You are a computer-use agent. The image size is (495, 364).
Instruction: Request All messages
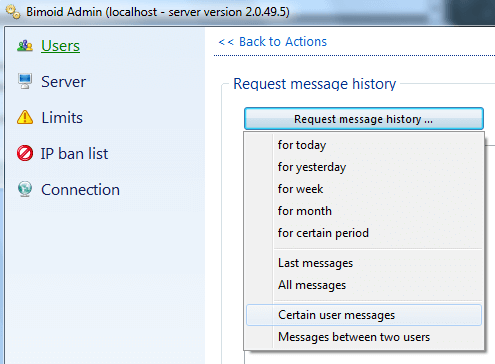pyautogui.click(x=364, y=285)
